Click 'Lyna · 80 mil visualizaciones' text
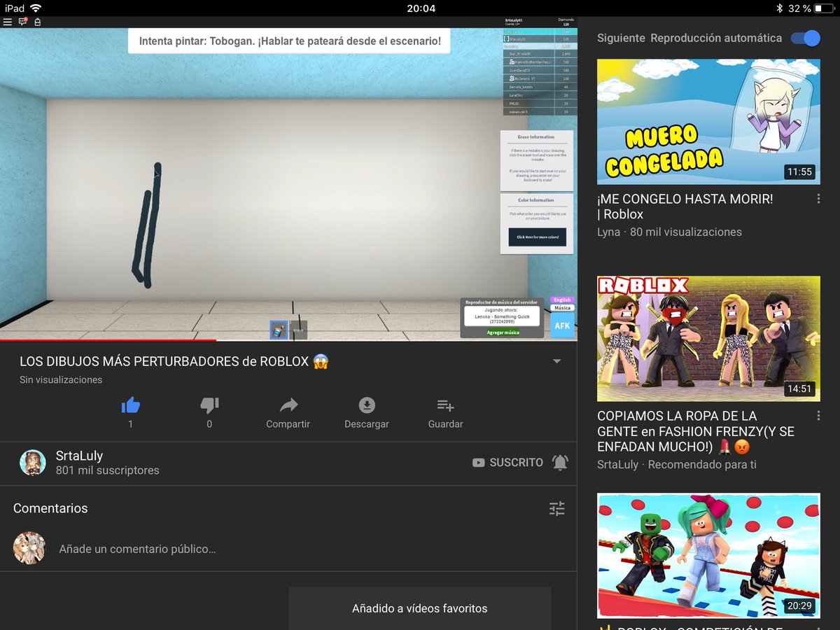This screenshot has height=630, width=840. point(669,232)
